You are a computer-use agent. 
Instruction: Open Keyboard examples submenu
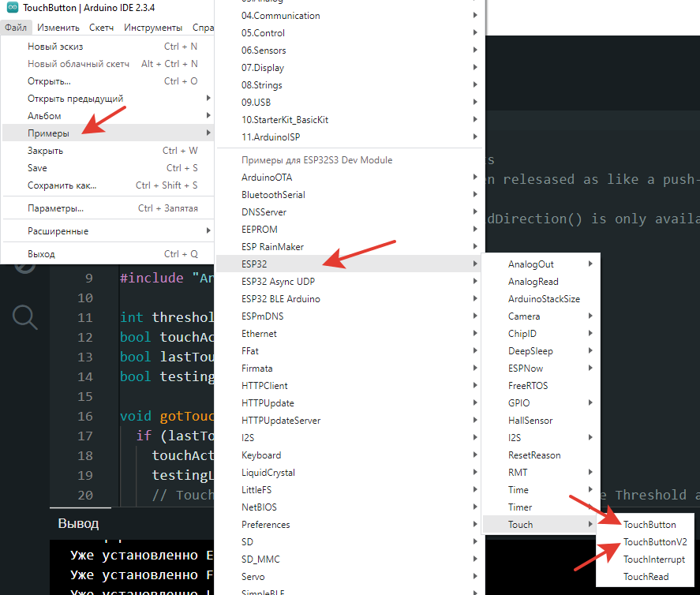tap(349, 455)
